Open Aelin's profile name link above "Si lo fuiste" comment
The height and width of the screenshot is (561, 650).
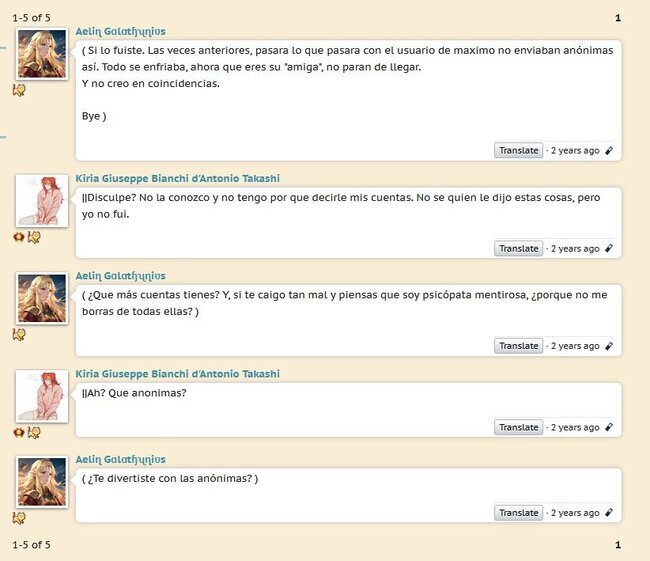pos(120,32)
